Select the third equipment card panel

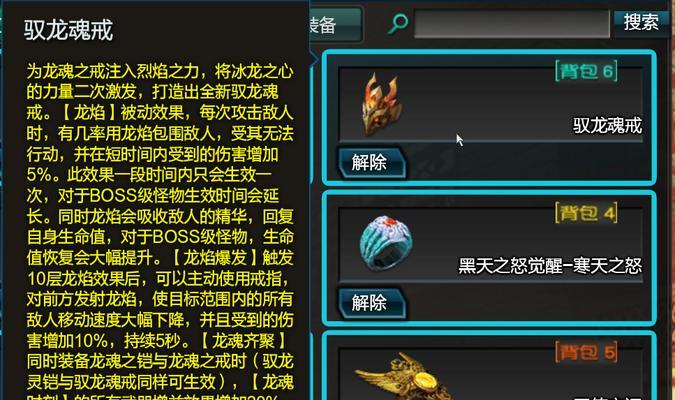489,366
